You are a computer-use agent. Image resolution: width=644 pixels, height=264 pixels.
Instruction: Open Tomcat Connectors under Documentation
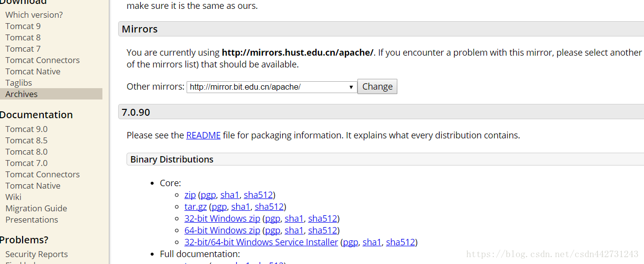(x=42, y=174)
